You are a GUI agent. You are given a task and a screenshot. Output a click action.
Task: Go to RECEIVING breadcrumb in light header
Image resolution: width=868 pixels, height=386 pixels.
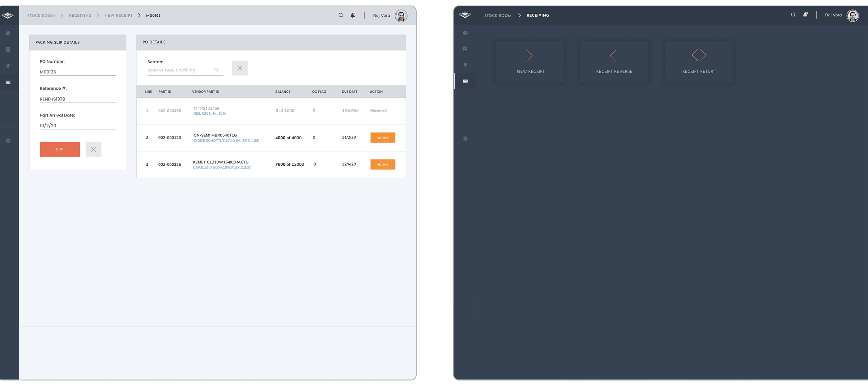(x=80, y=16)
